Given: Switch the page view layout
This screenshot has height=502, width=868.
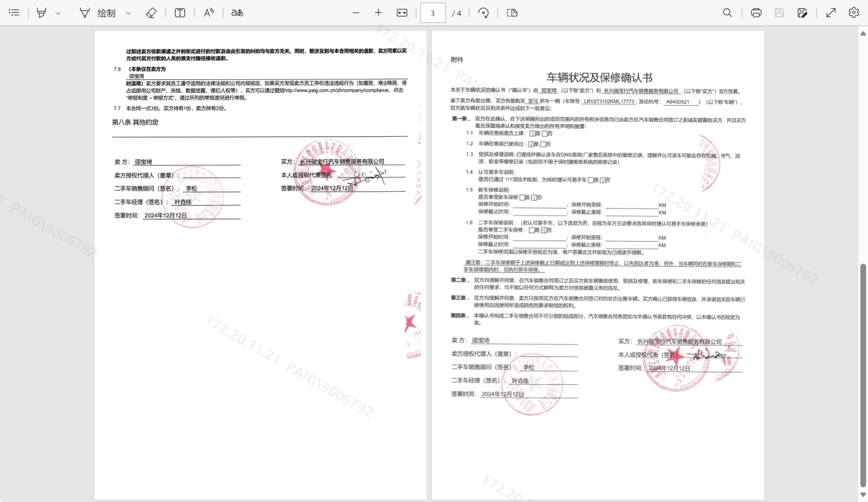Looking at the screenshot, I should 512,13.
